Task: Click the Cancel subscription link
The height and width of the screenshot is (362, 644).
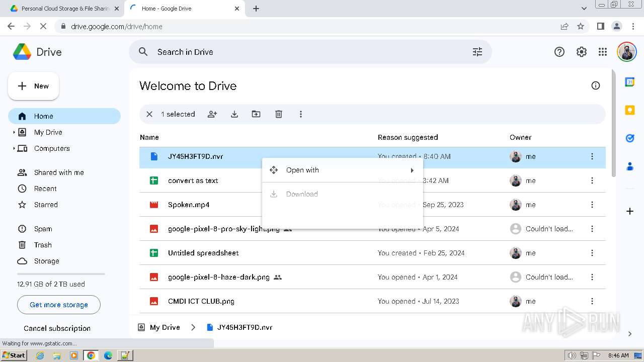Action: click(57, 328)
